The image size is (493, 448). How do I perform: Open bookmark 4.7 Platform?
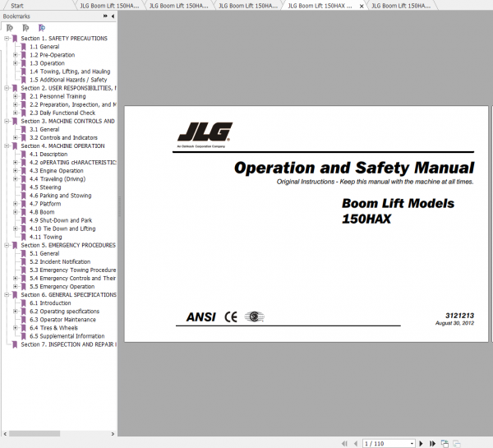point(45,204)
